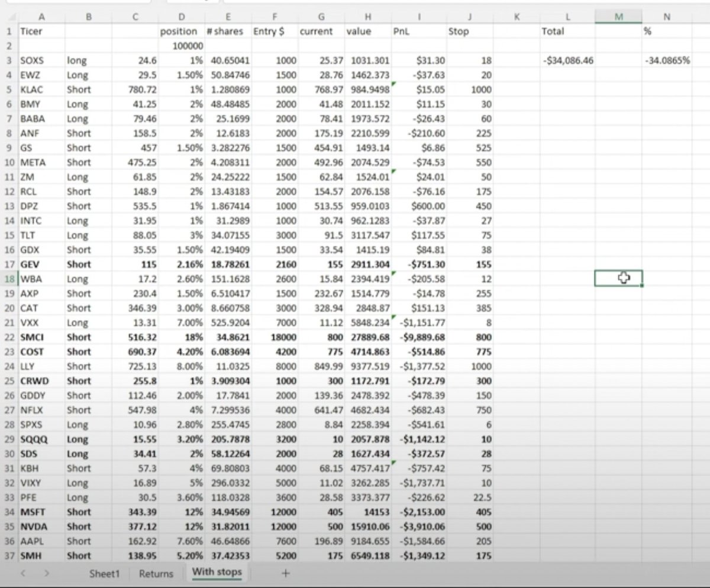The height and width of the screenshot is (588, 710).
Task: Select LLY current price 849.99
Action: 321,366
